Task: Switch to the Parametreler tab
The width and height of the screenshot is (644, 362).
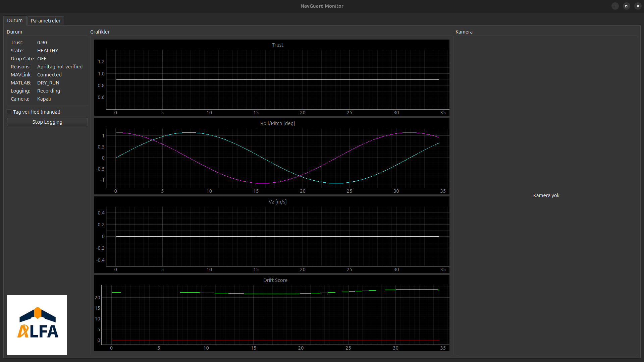Action: (x=46, y=21)
